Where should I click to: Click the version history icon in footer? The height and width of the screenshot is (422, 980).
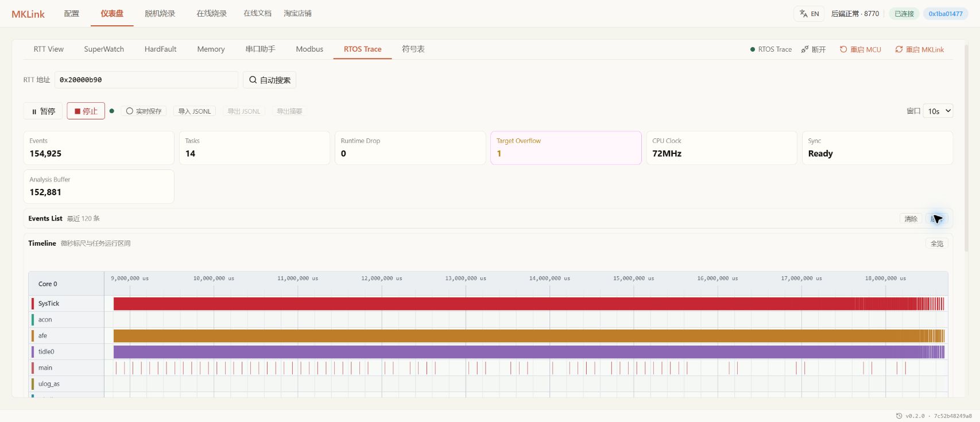click(x=899, y=416)
